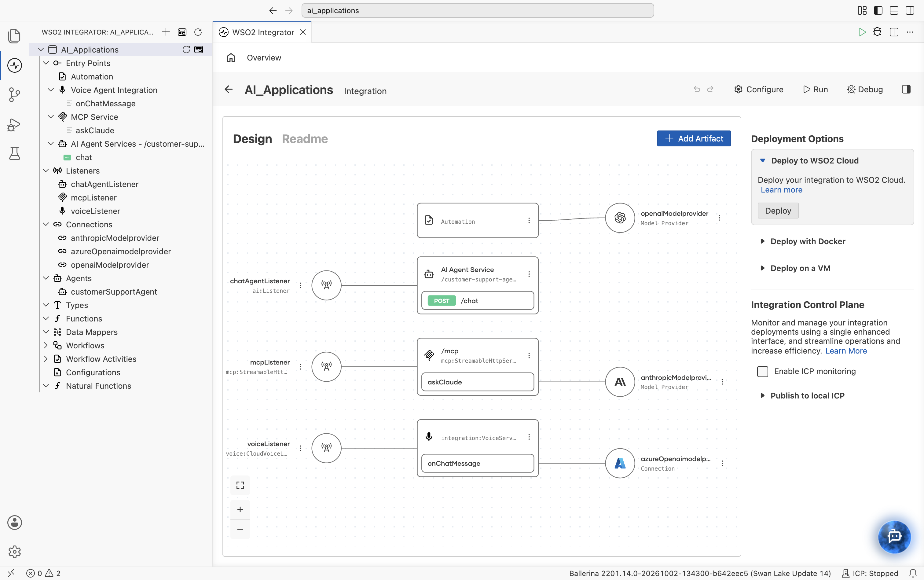Click the refresh icon in sidebar header

click(x=198, y=32)
